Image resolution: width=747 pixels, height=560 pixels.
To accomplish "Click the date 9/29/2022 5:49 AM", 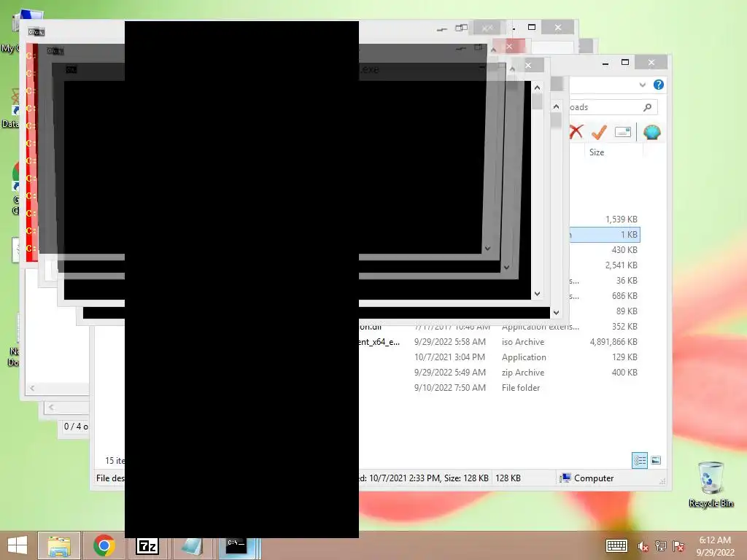I will pyautogui.click(x=449, y=373).
